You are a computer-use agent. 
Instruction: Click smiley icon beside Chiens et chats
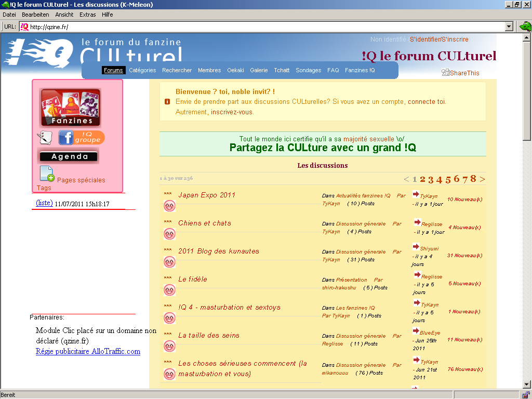169,234
